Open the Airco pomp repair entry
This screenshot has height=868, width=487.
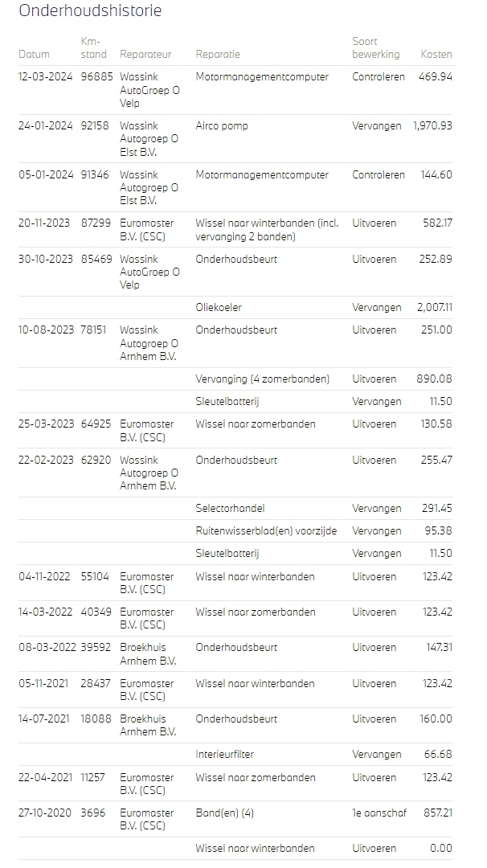(x=222, y=126)
